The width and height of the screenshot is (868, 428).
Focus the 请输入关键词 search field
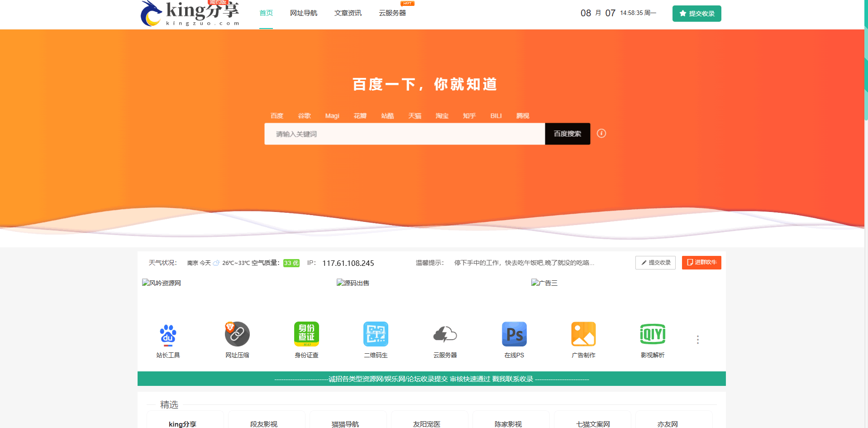(x=405, y=134)
